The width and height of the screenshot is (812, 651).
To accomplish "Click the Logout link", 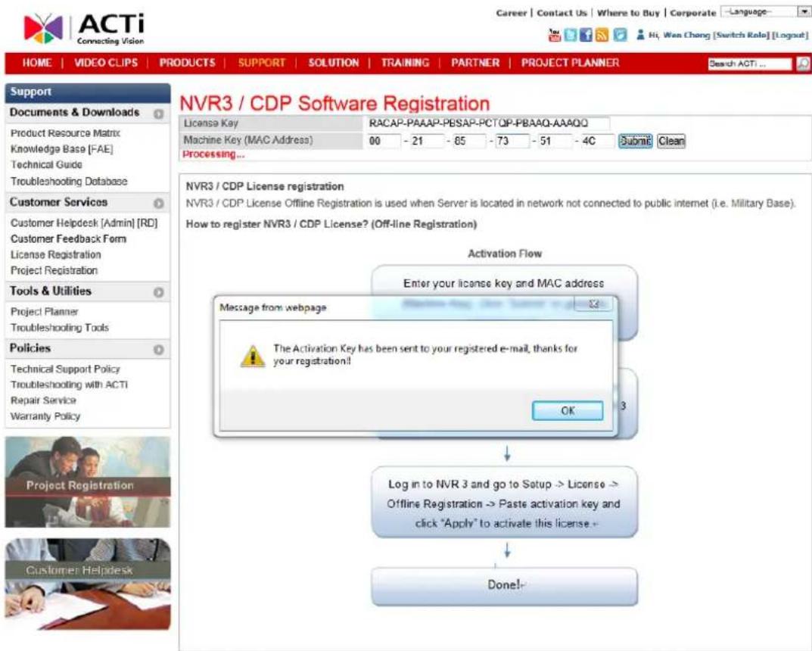I will (x=790, y=36).
